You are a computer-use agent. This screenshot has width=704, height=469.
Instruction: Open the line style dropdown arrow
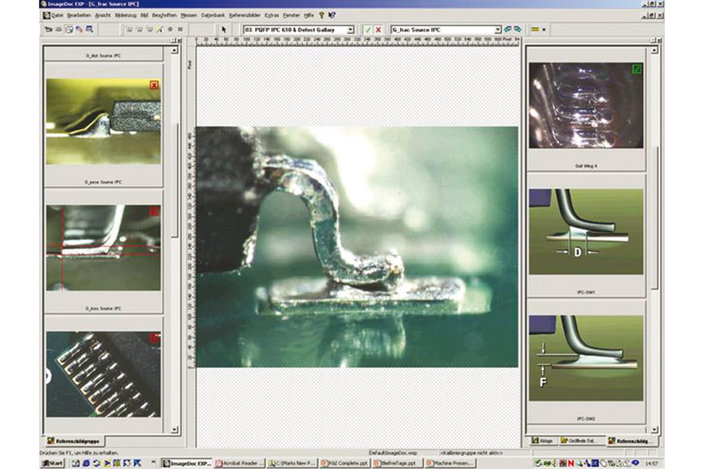544,30
